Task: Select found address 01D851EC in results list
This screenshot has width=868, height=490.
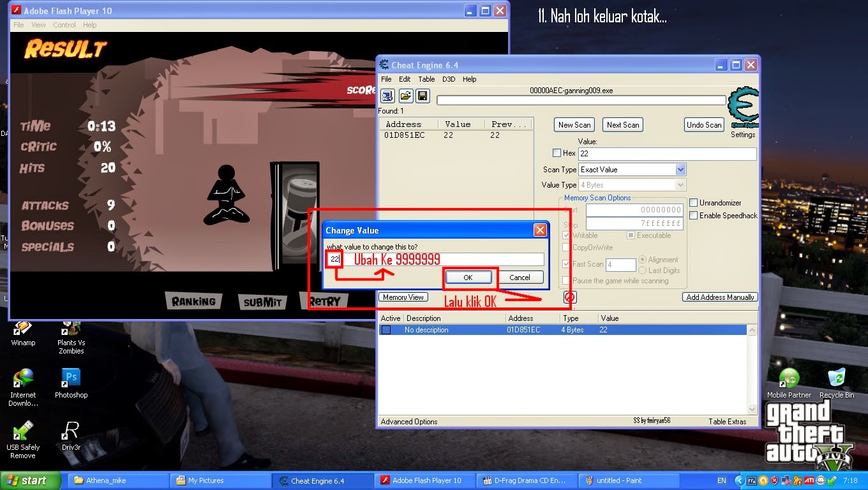Action: 456,135
